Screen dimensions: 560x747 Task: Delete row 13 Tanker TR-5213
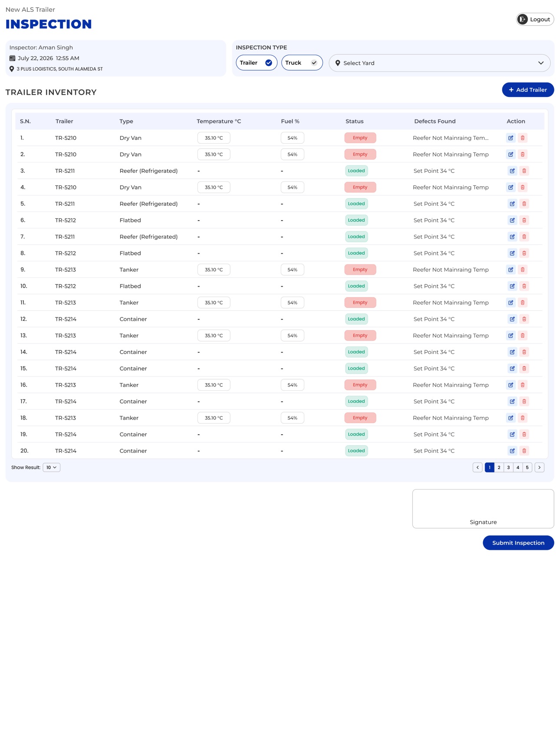coord(523,336)
